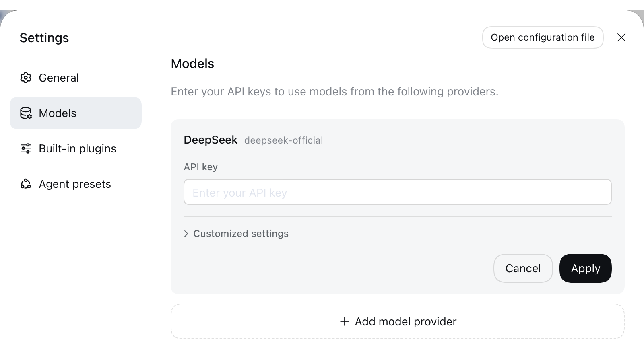Add model provider label in dashed box
644x362 pixels.
(x=406, y=321)
